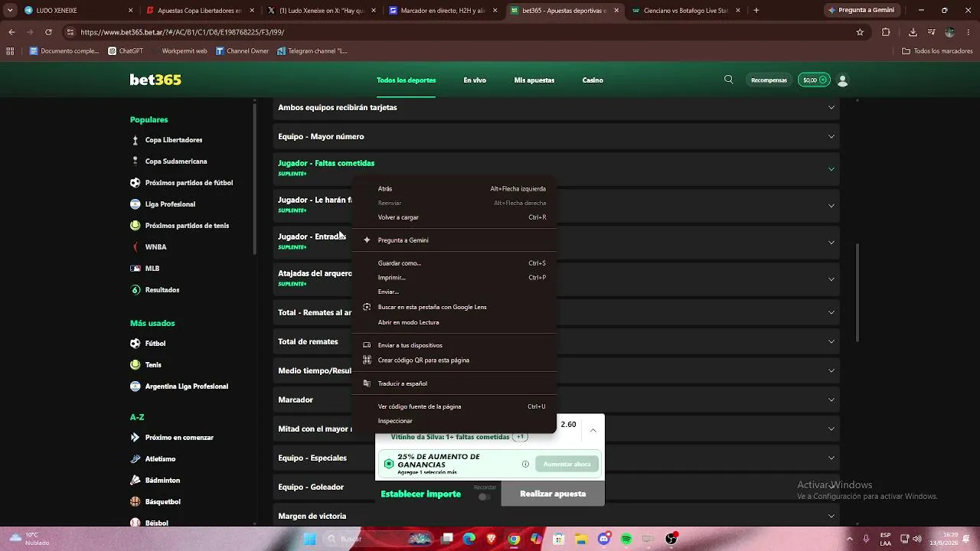Viewport: 980px width, 551px height.
Task: Click the Atletismo sidebar icon
Action: [x=136, y=459]
